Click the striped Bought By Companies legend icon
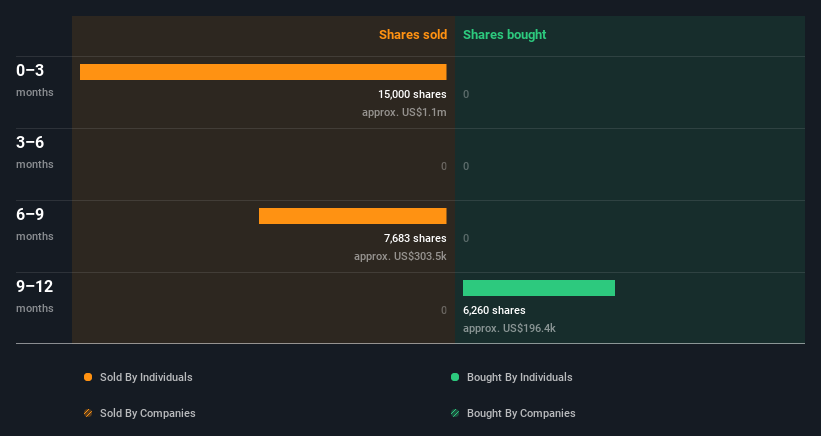This screenshot has height=436, width=821. (455, 413)
